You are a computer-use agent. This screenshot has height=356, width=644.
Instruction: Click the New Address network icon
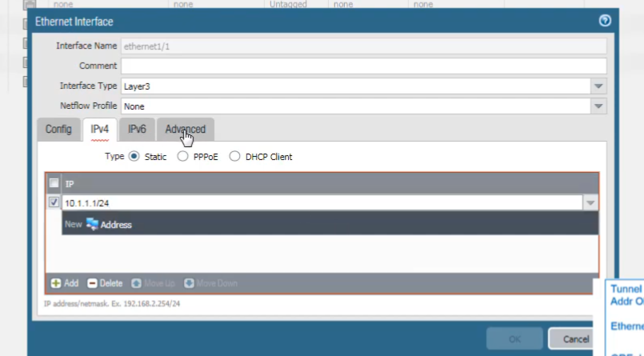[92, 224]
